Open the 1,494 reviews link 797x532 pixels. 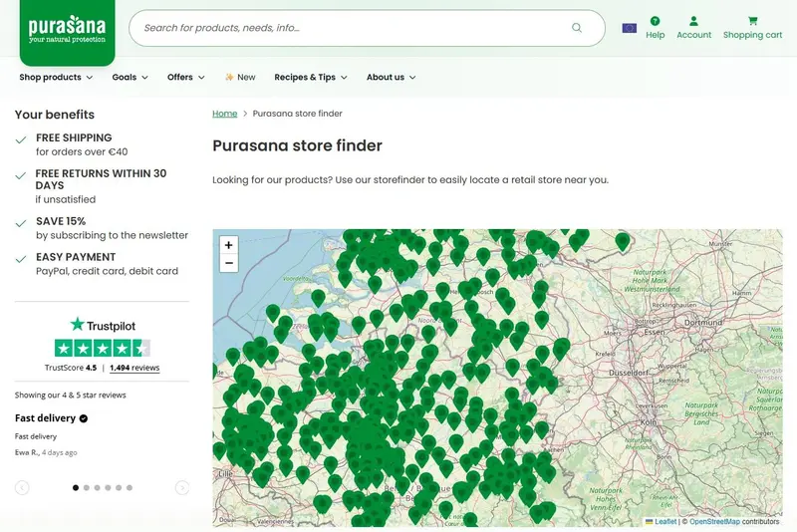pyautogui.click(x=134, y=368)
